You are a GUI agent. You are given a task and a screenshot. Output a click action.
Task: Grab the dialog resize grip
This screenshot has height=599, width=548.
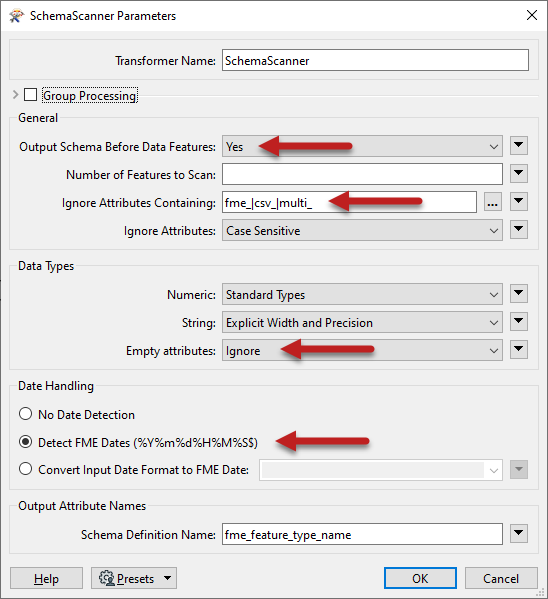pyautogui.click(x=541, y=593)
